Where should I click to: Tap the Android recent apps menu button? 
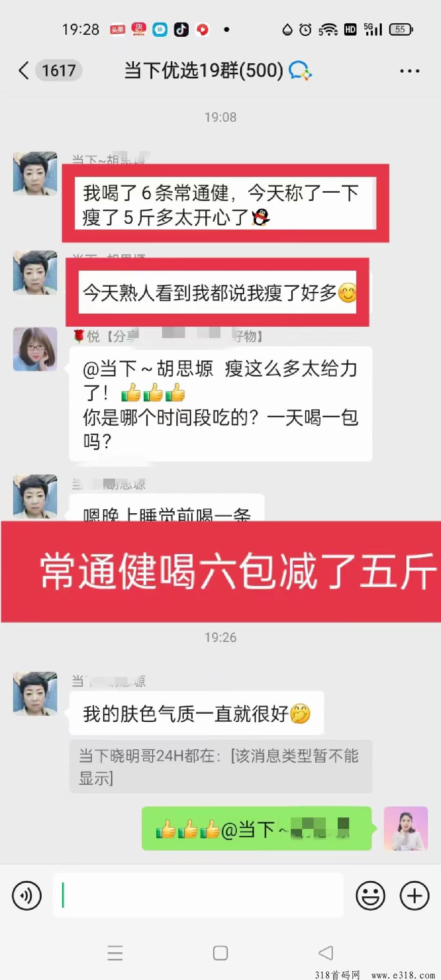coord(115,953)
